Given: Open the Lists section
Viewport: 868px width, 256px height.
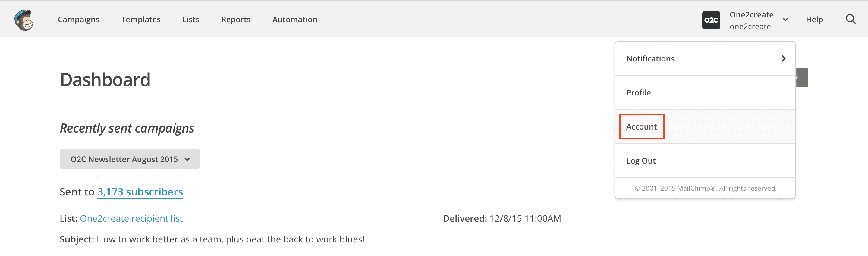Looking at the screenshot, I should [x=191, y=20].
